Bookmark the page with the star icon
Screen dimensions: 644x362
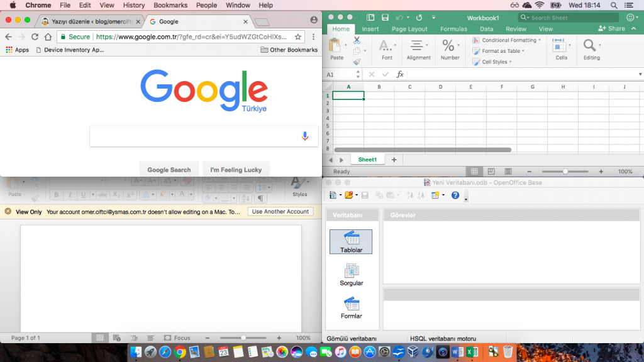point(297,37)
